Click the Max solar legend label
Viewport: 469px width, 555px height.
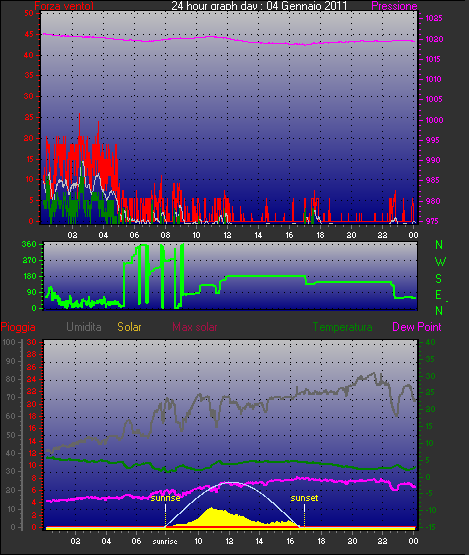pyautogui.click(x=195, y=327)
